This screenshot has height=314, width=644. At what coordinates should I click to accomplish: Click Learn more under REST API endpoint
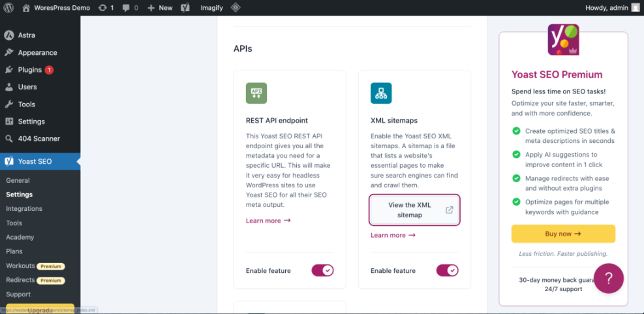click(268, 221)
